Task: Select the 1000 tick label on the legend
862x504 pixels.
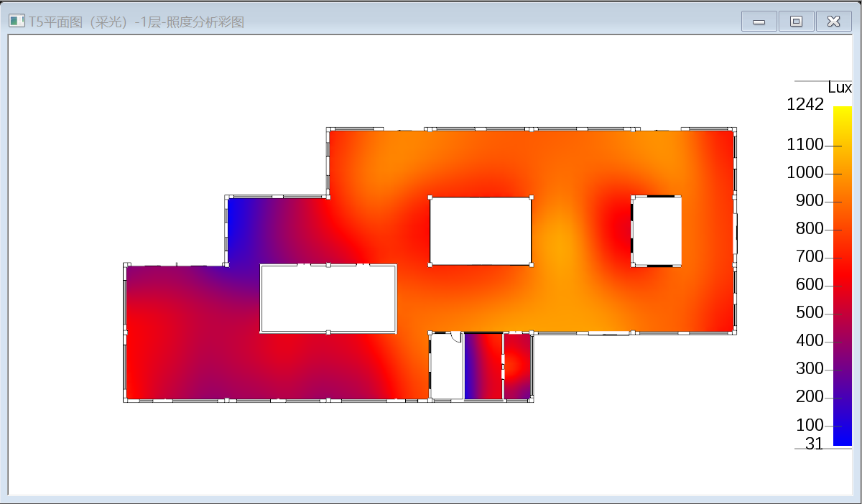Action: 805,173
